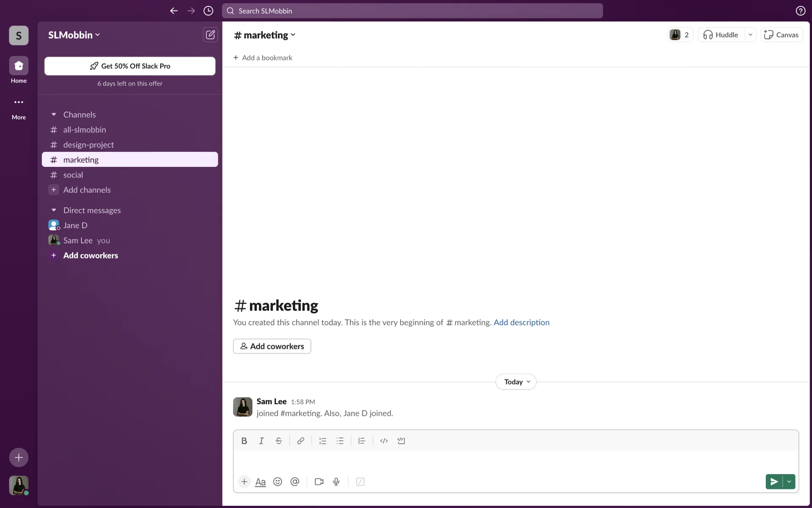Viewport: 812px width, 508px height.
Task: Open SLMobbin workspace menu
Action: point(74,35)
